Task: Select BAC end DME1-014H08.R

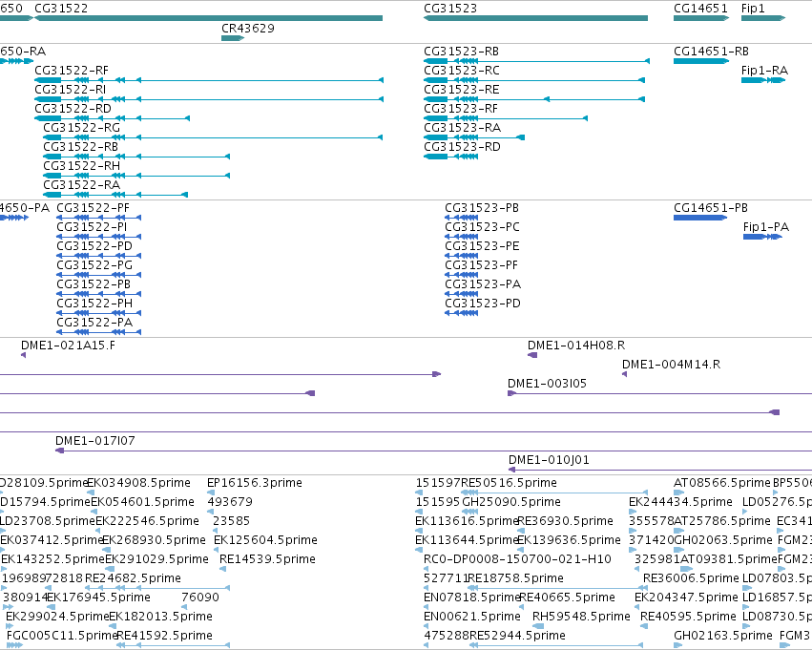Action: pyautogui.click(x=532, y=355)
